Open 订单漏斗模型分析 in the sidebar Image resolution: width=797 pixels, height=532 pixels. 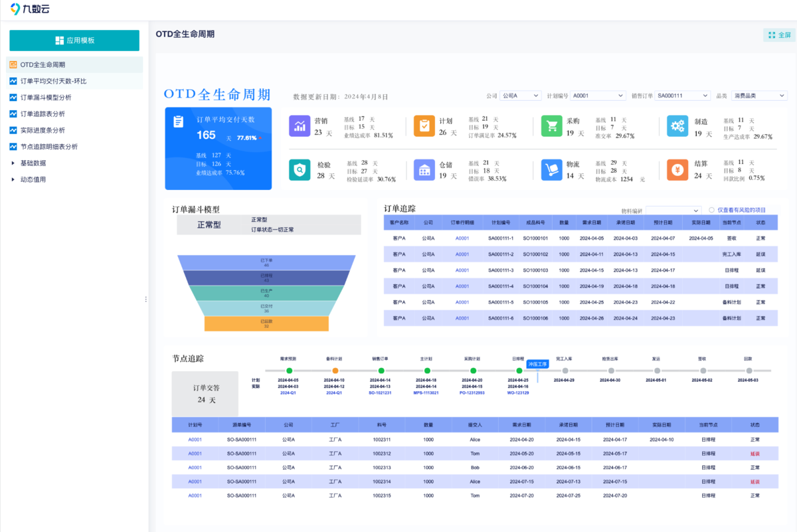(x=46, y=98)
